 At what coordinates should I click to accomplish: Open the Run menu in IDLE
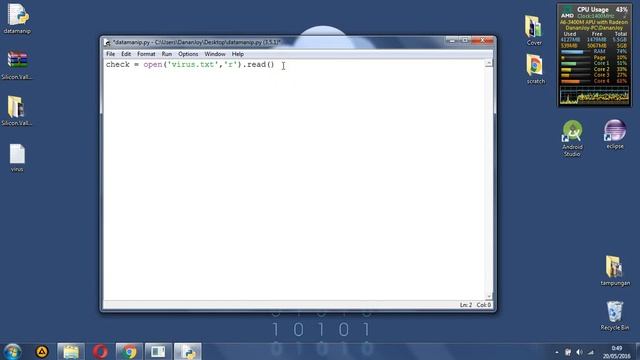point(167,54)
